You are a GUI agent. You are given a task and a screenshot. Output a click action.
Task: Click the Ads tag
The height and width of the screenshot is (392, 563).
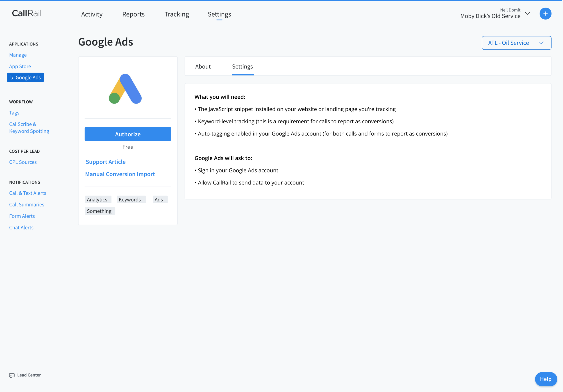[x=160, y=199]
